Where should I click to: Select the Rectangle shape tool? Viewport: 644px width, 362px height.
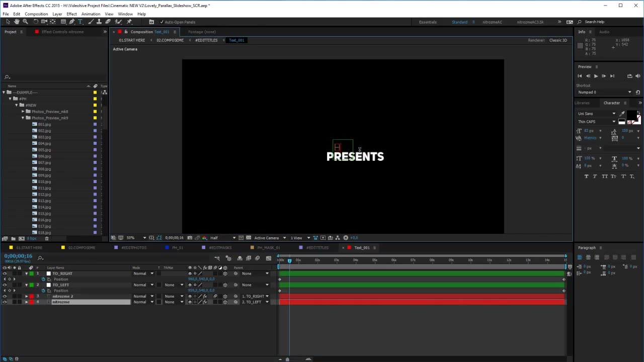63,22
